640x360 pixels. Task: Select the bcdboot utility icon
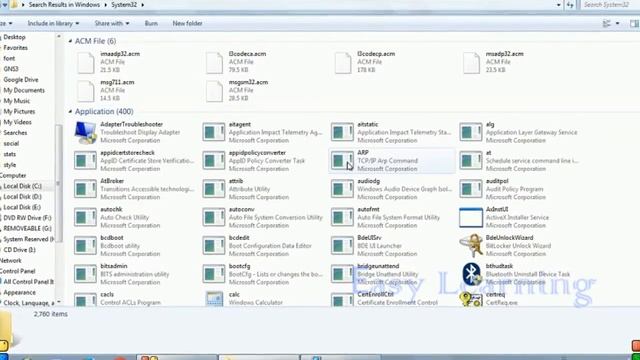[85, 246]
